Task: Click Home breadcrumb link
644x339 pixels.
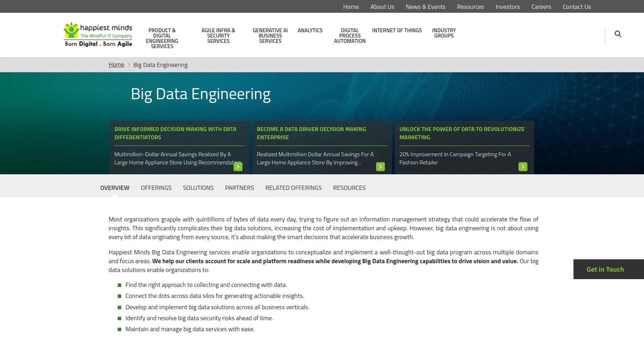Action: click(x=116, y=65)
